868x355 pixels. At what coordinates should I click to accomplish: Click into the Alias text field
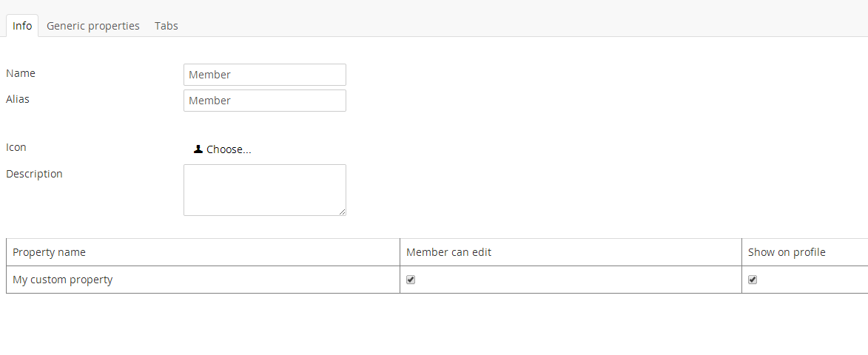tap(264, 101)
